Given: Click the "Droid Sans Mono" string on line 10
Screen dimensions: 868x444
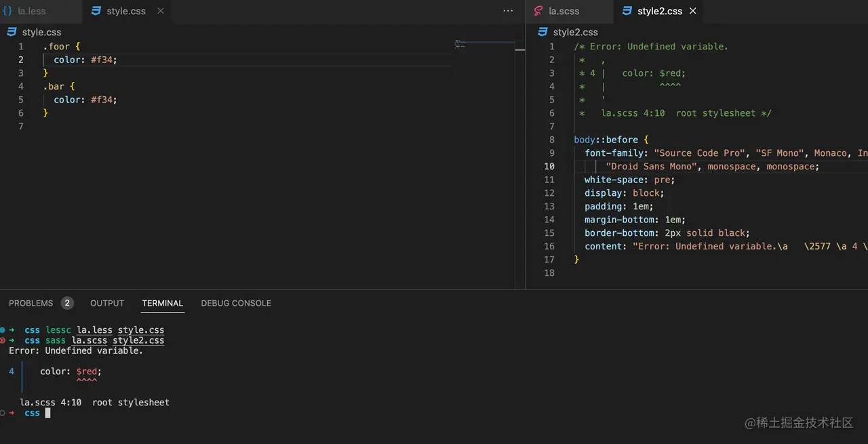Looking at the screenshot, I should [x=653, y=166].
